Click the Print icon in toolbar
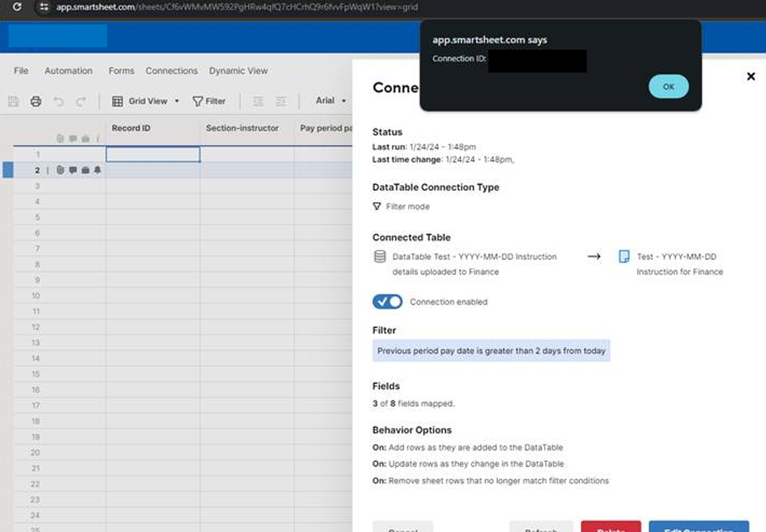This screenshot has height=532, width=766. coord(36,102)
